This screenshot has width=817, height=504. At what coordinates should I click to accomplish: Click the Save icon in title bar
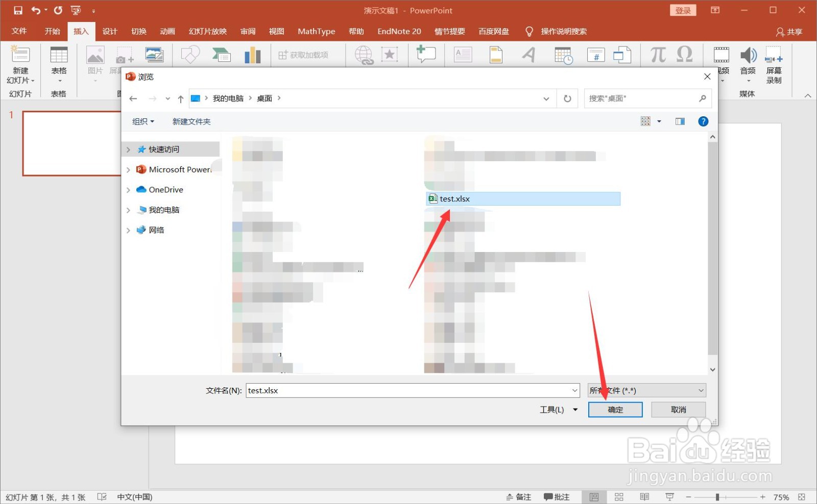click(x=18, y=10)
